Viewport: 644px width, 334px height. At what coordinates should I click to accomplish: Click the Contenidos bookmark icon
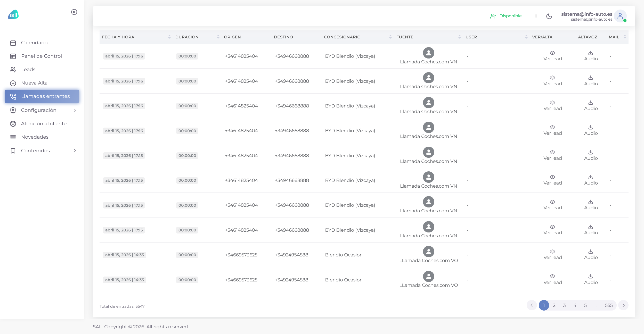(x=13, y=151)
